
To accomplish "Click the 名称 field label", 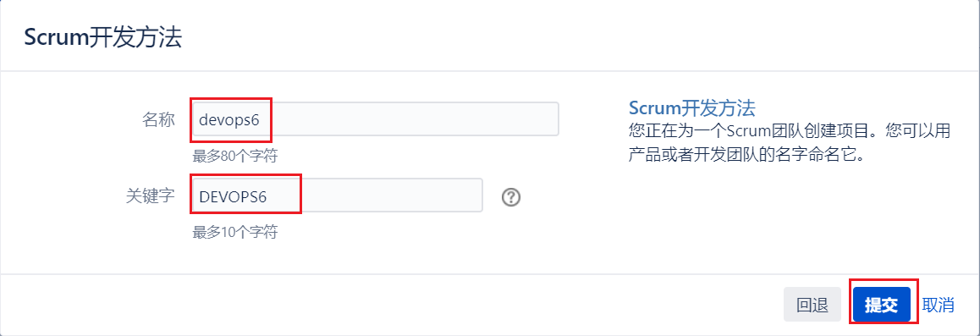I will (x=158, y=118).
